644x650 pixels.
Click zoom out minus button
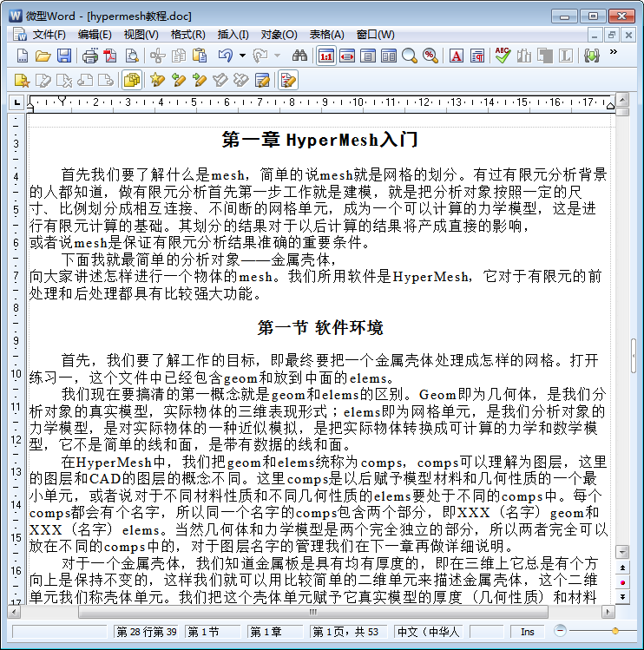[x=560, y=631]
